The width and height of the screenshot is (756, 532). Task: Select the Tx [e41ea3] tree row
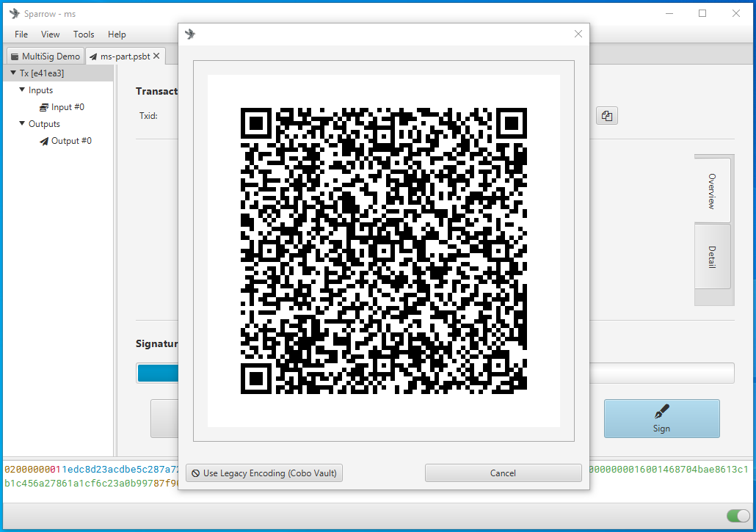click(58, 73)
